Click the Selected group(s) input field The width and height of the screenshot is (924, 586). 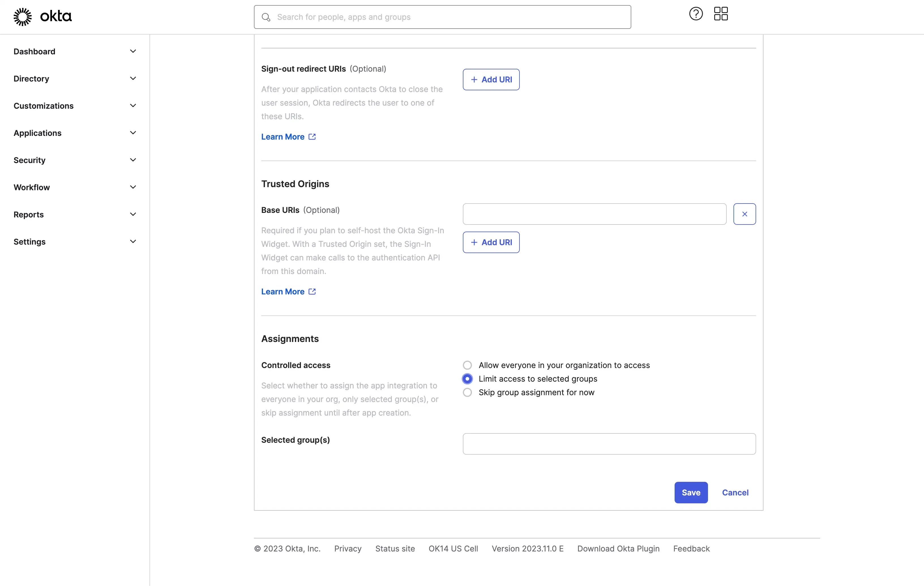pyautogui.click(x=609, y=443)
